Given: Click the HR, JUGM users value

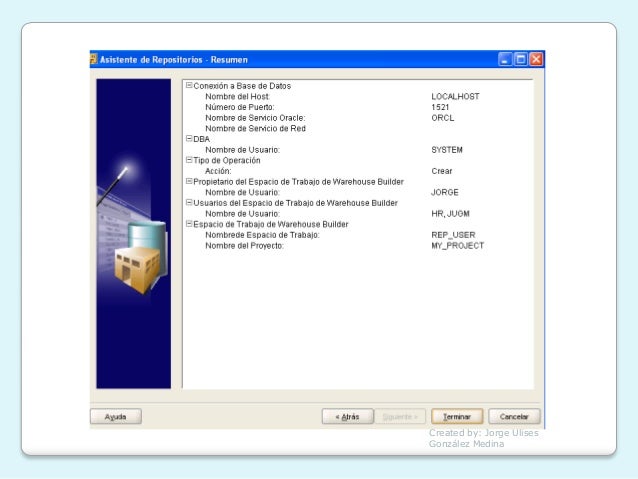Looking at the screenshot, I should [450, 214].
